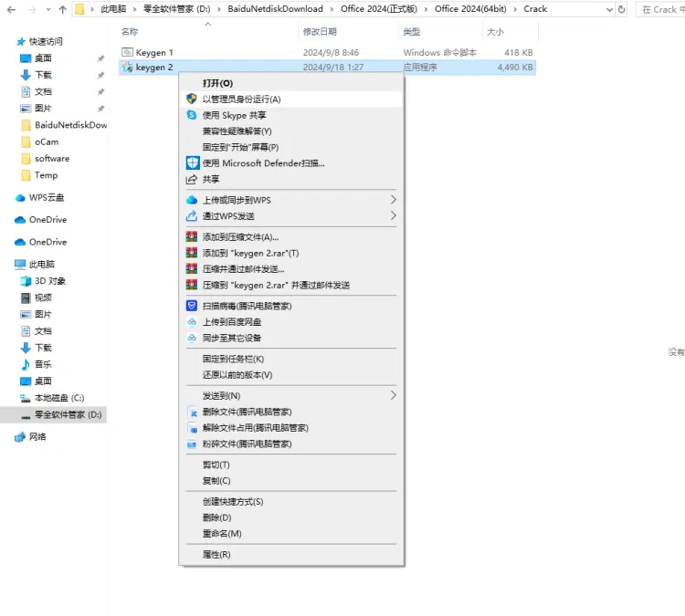Expand the 发送到(N) submenu
Image resolution: width=685 pixels, height=616 pixels.
click(394, 395)
